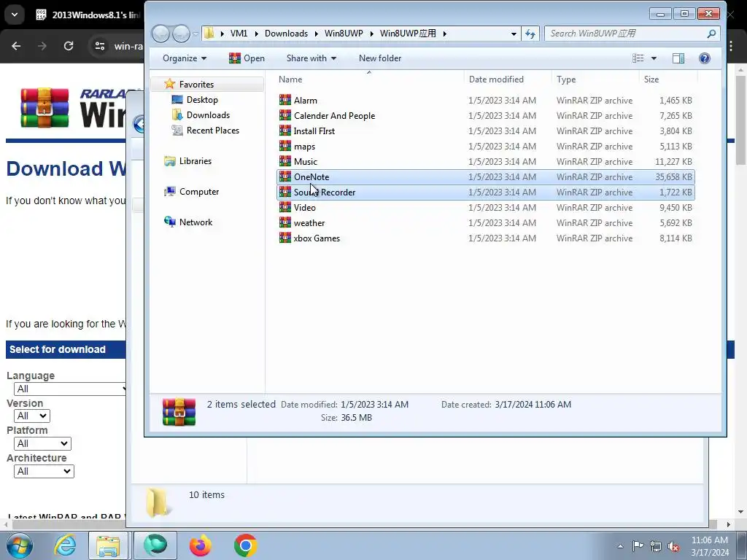Click the Explorer back arrow button
Image resolution: width=747 pixels, height=560 pixels.
coord(161,34)
